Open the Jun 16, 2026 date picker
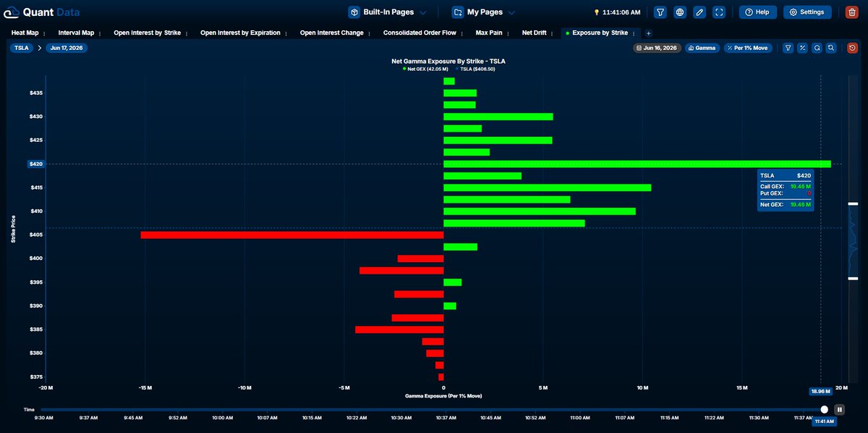This screenshot has width=868, height=433. pos(658,48)
